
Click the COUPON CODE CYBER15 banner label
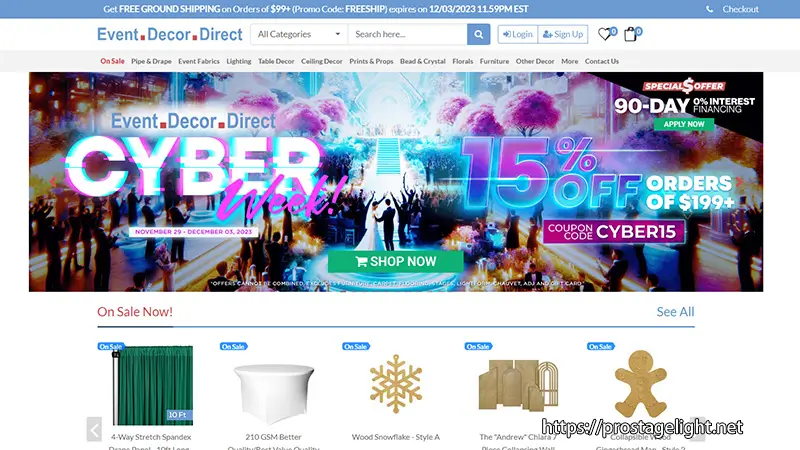click(614, 232)
